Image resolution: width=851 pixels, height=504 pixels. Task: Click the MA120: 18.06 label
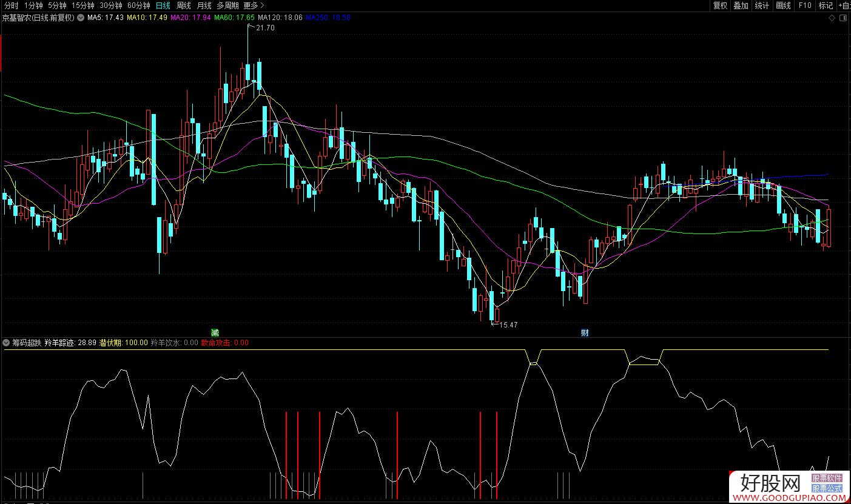pyautogui.click(x=280, y=18)
